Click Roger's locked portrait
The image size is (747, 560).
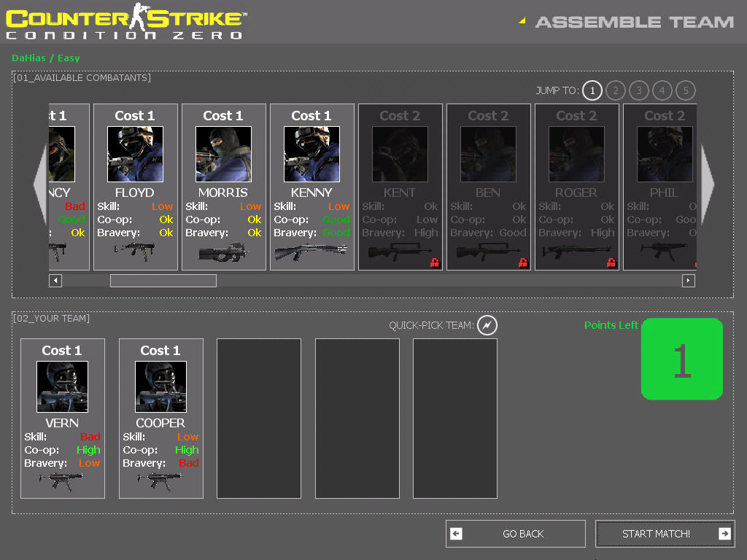576,155
